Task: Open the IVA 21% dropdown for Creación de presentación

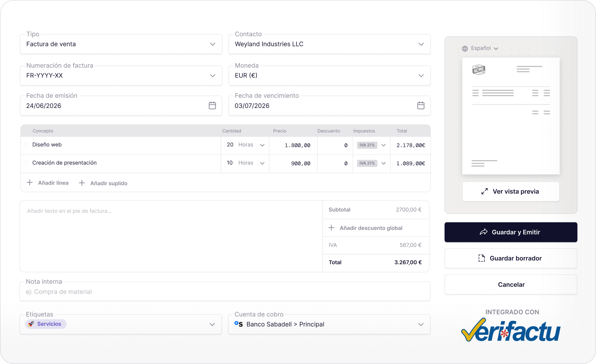Action: tap(371, 163)
